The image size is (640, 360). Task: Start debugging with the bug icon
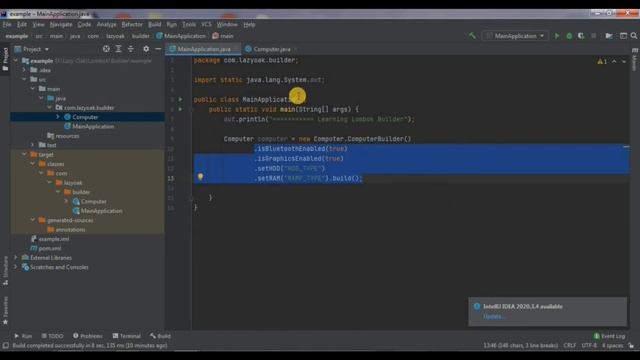[569, 36]
